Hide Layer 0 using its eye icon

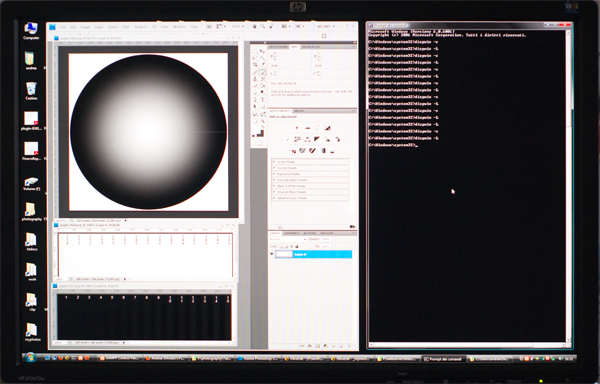(x=272, y=254)
